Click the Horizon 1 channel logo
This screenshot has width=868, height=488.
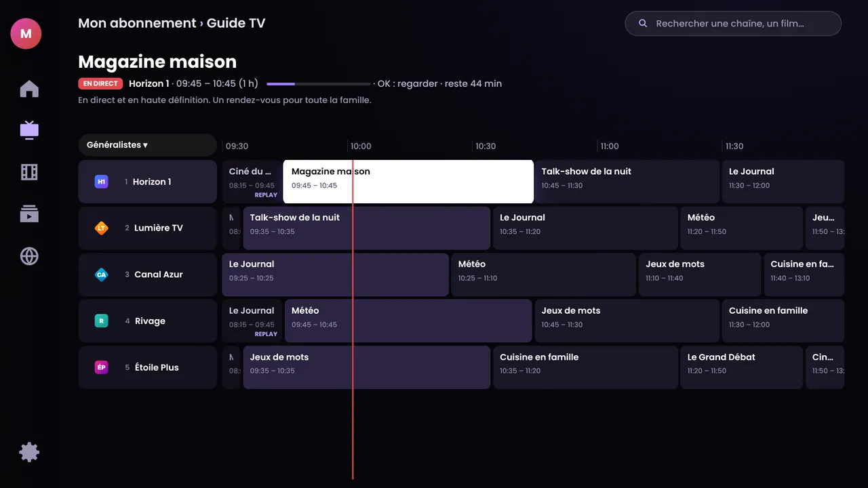(101, 182)
